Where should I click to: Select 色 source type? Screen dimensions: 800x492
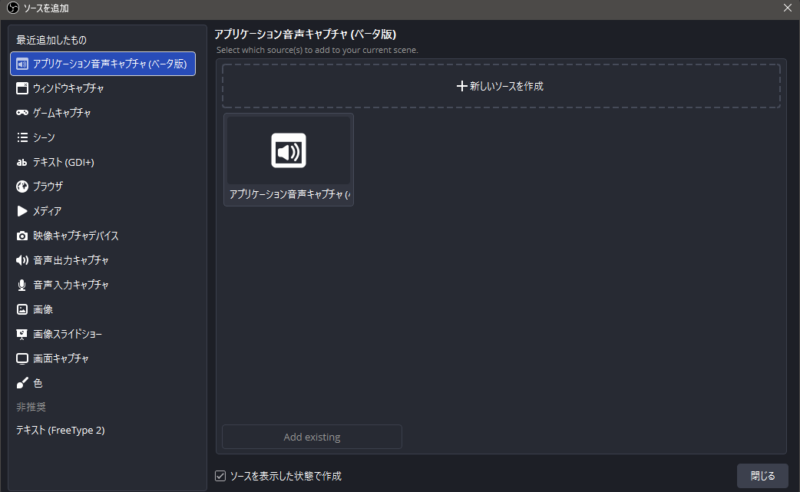point(103,383)
